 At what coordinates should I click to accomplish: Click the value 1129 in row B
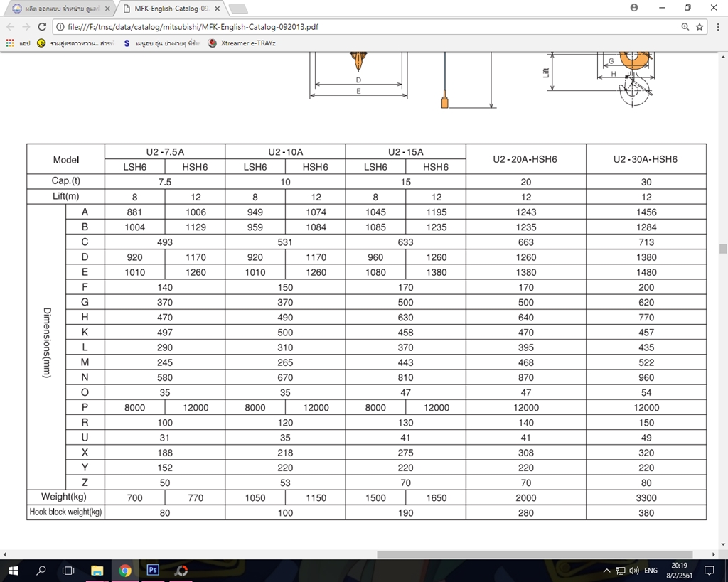point(196,227)
